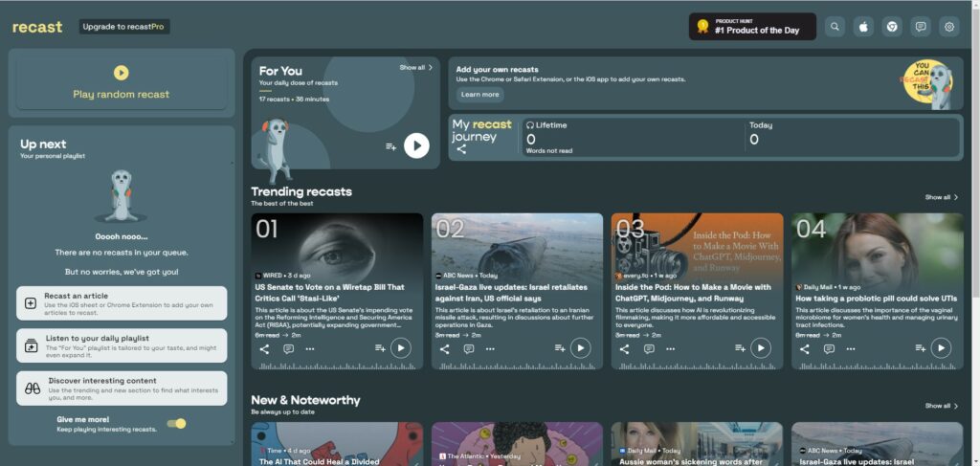Add For You playlist to queue
980x466 pixels.
point(390,146)
